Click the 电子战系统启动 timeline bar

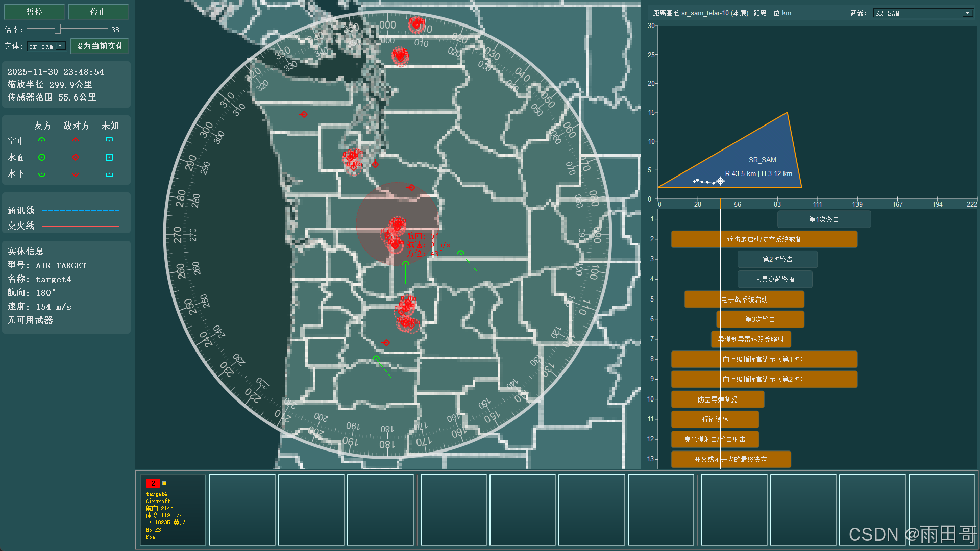(x=744, y=299)
